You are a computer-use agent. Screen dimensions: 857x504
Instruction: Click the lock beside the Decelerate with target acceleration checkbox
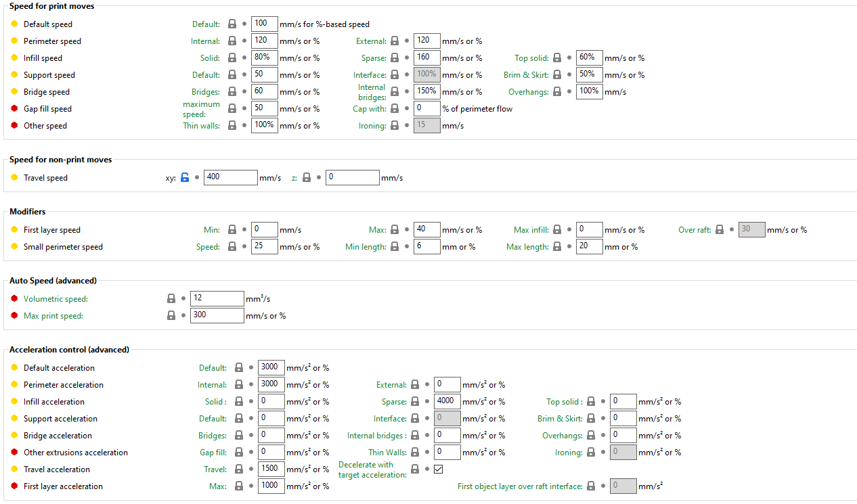point(415,469)
